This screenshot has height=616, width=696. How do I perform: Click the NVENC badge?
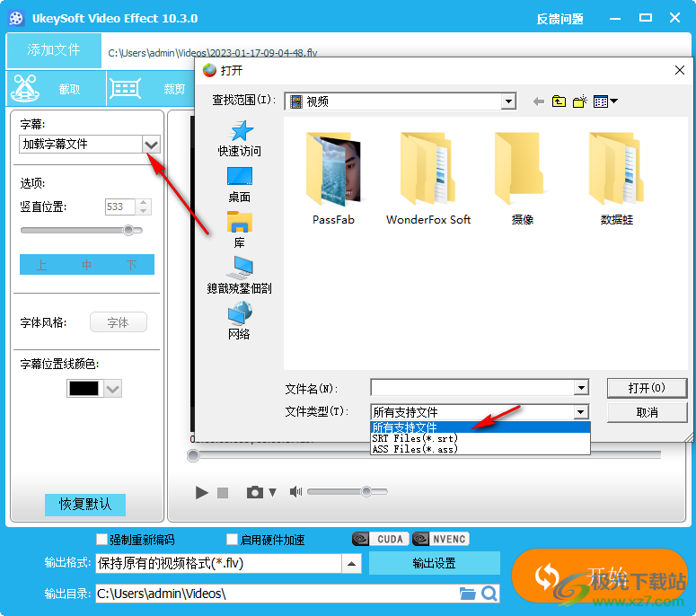pyautogui.click(x=441, y=539)
